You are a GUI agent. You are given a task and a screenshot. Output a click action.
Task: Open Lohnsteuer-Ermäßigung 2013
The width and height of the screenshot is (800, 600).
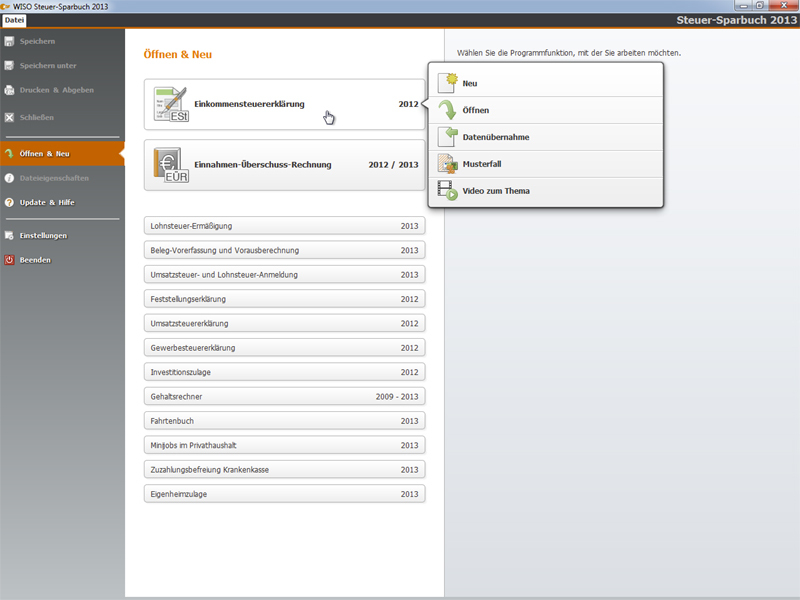coord(284,226)
